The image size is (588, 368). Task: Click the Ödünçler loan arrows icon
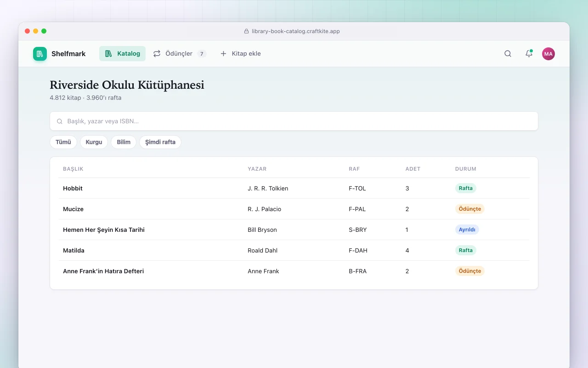point(157,54)
